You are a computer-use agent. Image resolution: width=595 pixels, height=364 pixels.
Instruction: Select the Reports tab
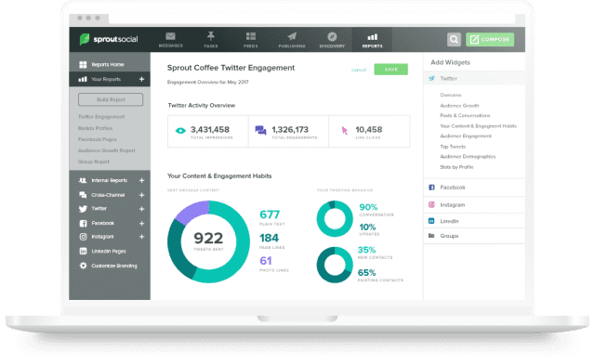(372, 39)
